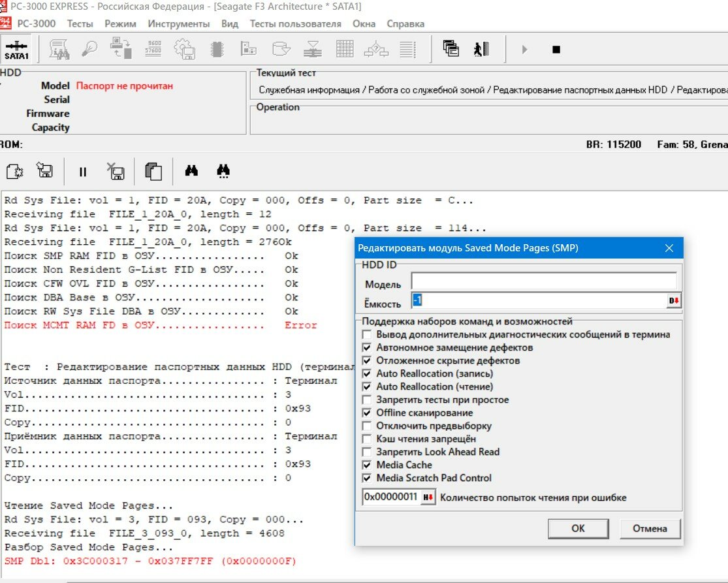Viewport: 728px width, 583px height.
Task: Click the running man exit icon
Action: point(481,49)
